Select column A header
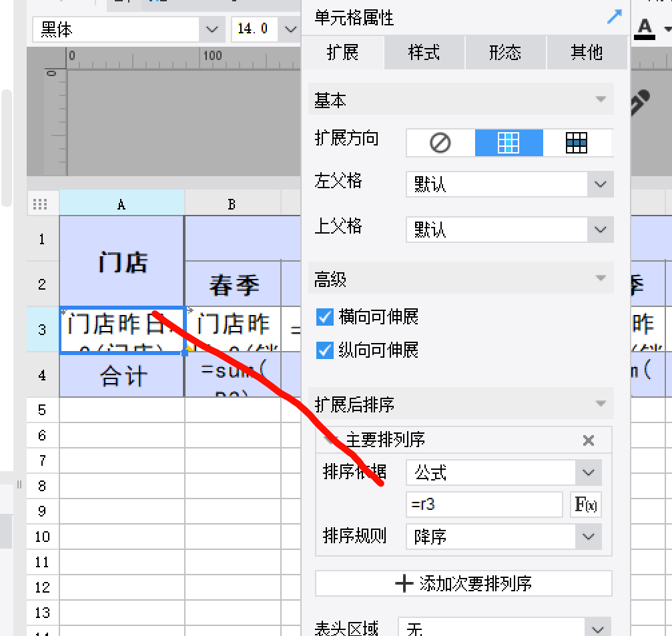672x636 pixels. [x=121, y=204]
